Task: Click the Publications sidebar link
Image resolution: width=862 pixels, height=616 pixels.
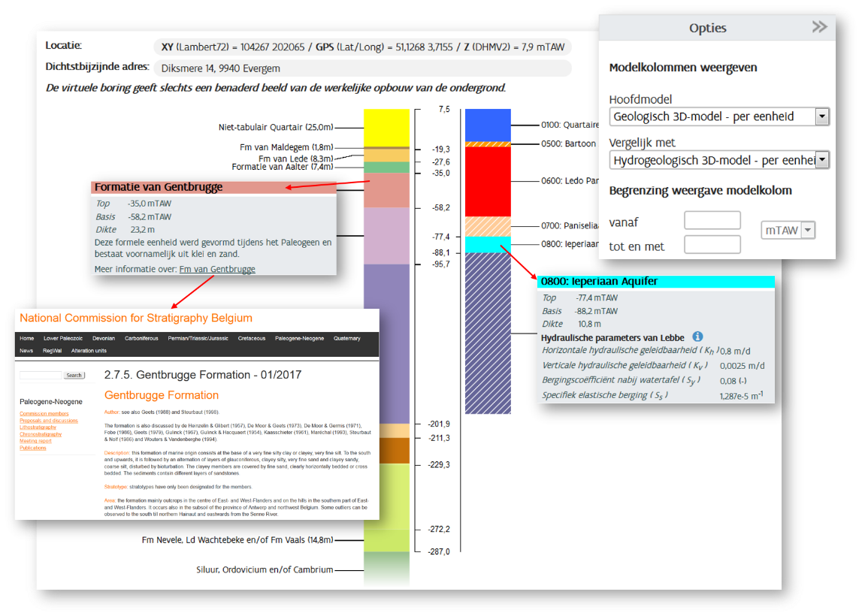Action: pyautogui.click(x=33, y=448)
